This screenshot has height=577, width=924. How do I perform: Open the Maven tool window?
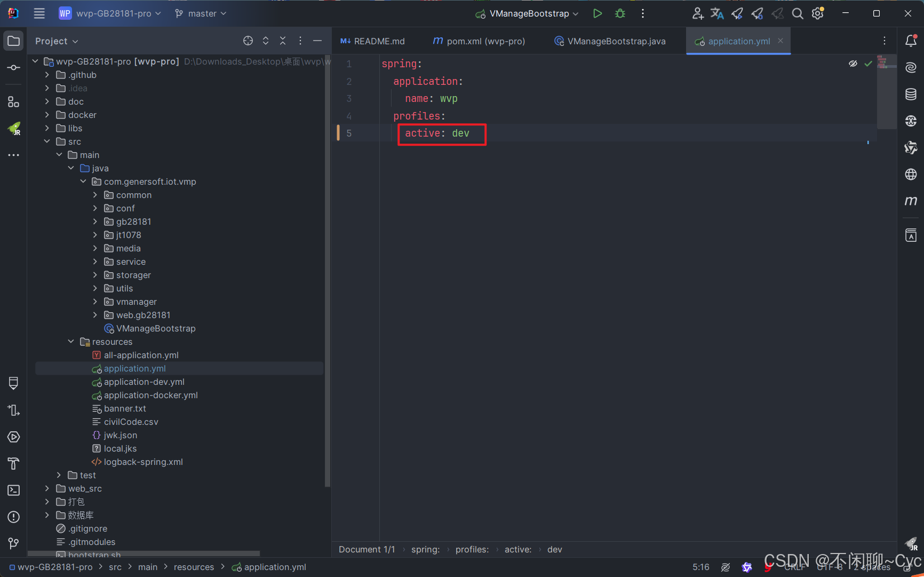[911, 201]
